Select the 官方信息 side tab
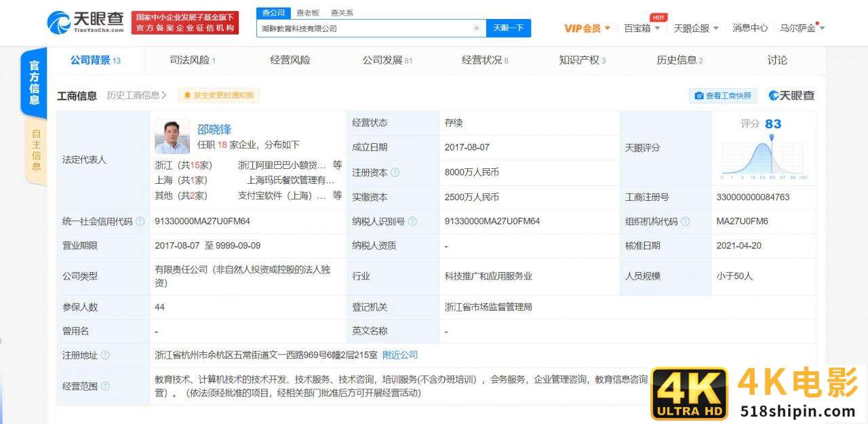This screenshot has height=424, width=868. (x=35, y=82)
